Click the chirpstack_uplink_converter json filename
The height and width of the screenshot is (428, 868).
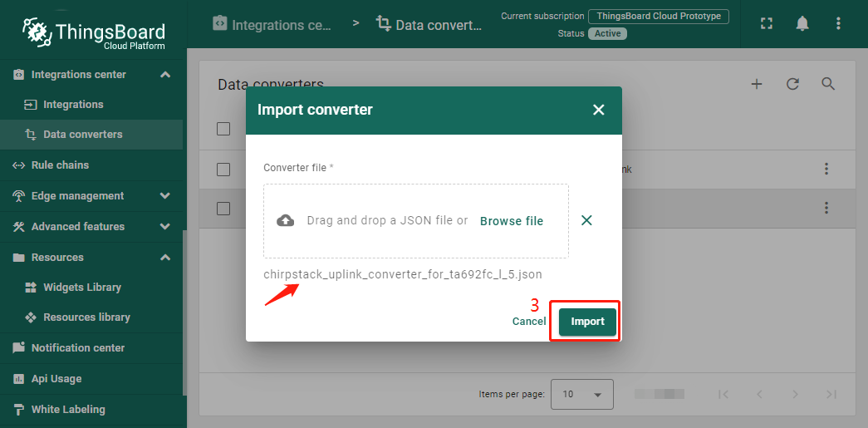(403, 274)
